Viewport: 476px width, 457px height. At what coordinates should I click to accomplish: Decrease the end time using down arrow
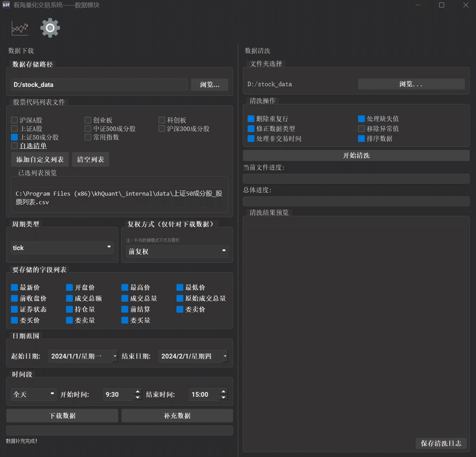tap(223, 398)
